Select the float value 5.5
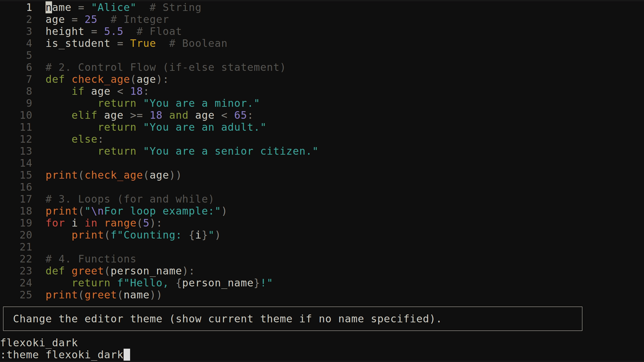This screenshot has width=644, height=362. (113, 31)
